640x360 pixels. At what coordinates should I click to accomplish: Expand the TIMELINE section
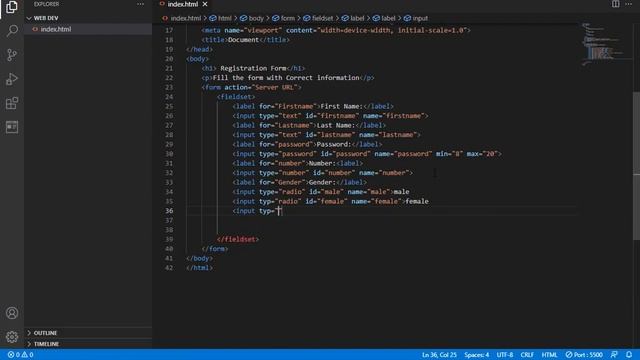click(46, 344)
